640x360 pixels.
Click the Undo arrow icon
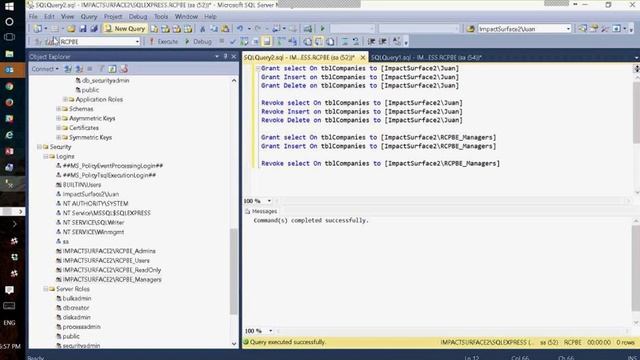[x=240, y=29]
